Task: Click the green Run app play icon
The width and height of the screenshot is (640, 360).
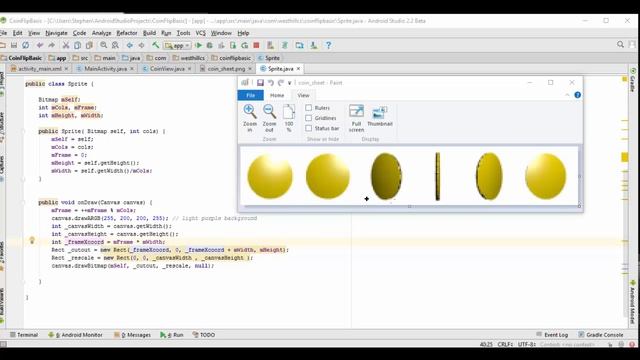Action: coord(198,45)
